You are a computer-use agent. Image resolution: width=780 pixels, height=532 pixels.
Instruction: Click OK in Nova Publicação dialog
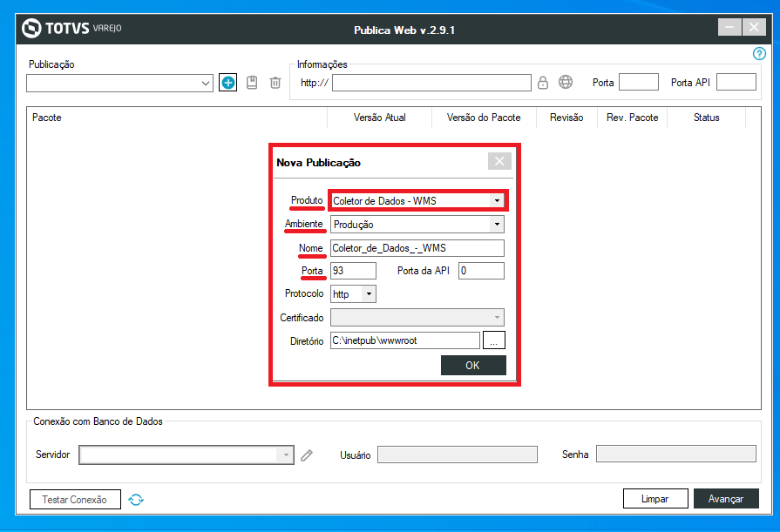click(473, 366)
